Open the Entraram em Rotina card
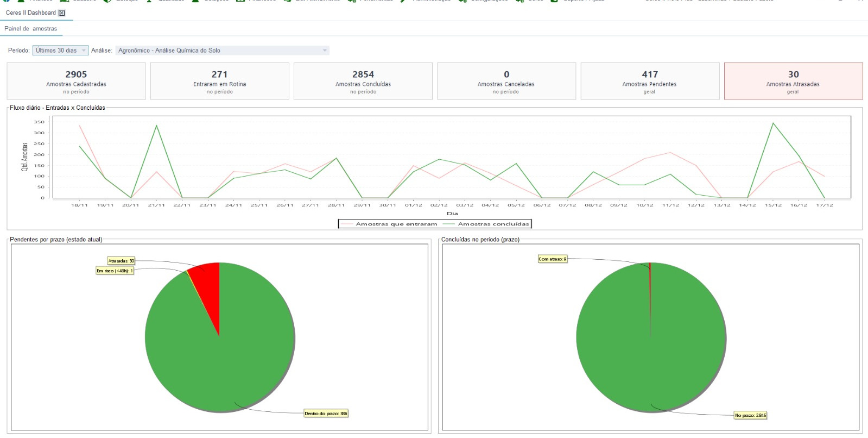The width and height of the screenshot is (868, 438). [x=219, y=82]
